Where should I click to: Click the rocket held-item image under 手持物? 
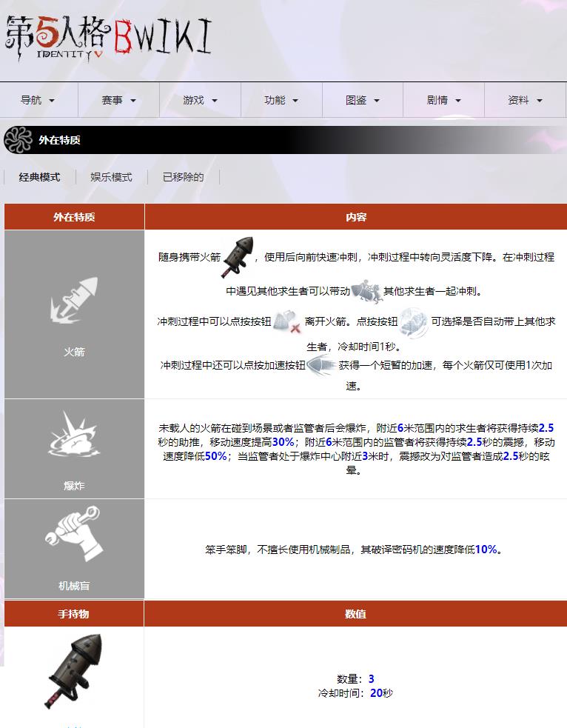click(x=74, y=672)
